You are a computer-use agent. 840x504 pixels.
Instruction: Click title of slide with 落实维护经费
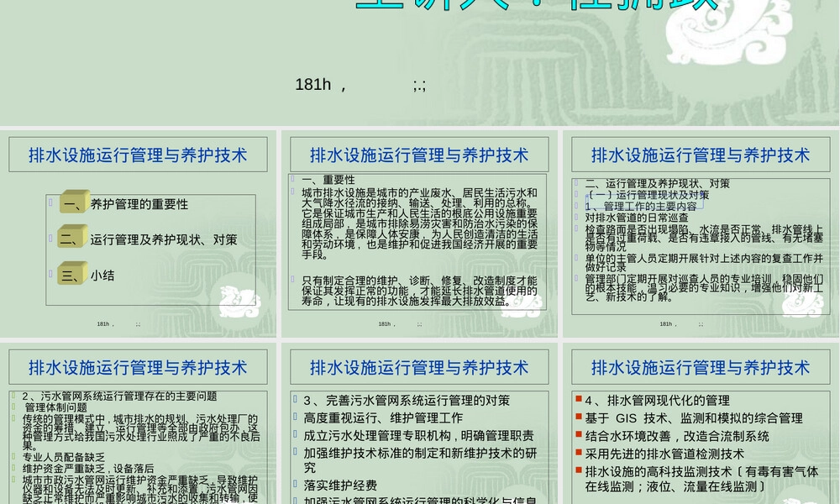click(419, 367)
